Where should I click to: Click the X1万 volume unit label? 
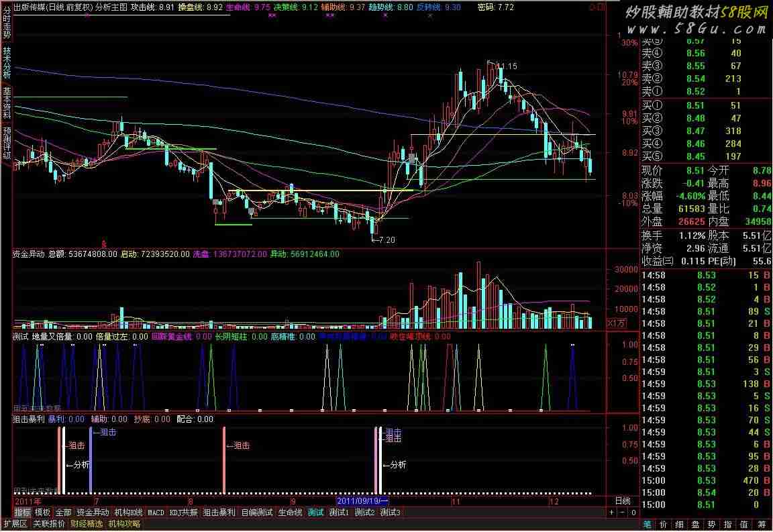[617, 323]
